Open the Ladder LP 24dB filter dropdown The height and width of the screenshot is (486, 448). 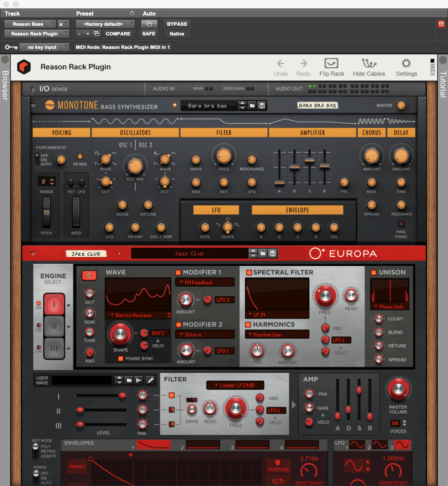pos(235,385)
